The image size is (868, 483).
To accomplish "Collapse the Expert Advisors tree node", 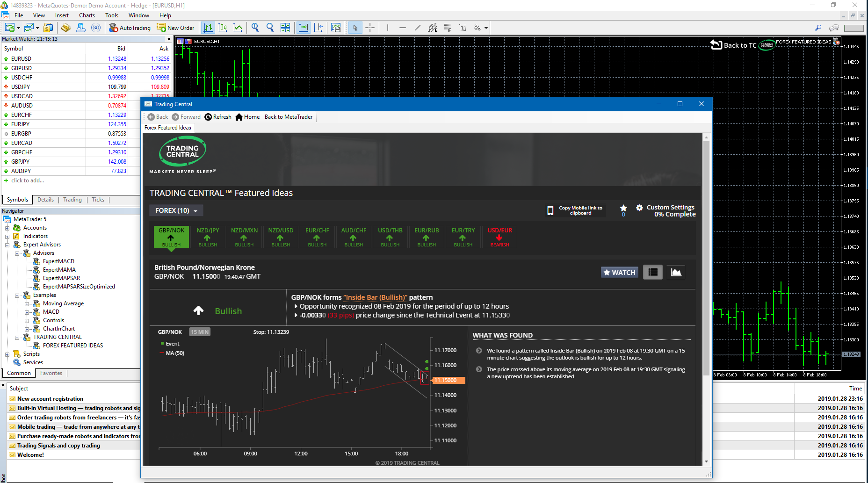I will [x=7, y=245].
